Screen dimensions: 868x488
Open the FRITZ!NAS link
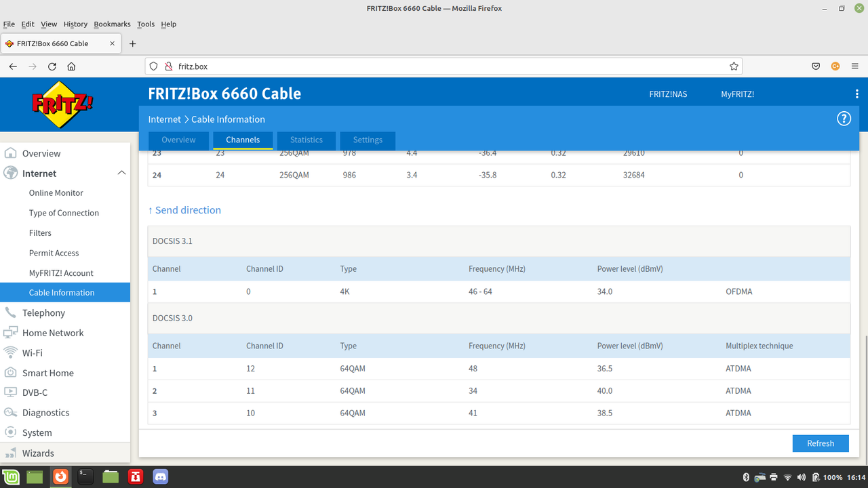point(668,94)
